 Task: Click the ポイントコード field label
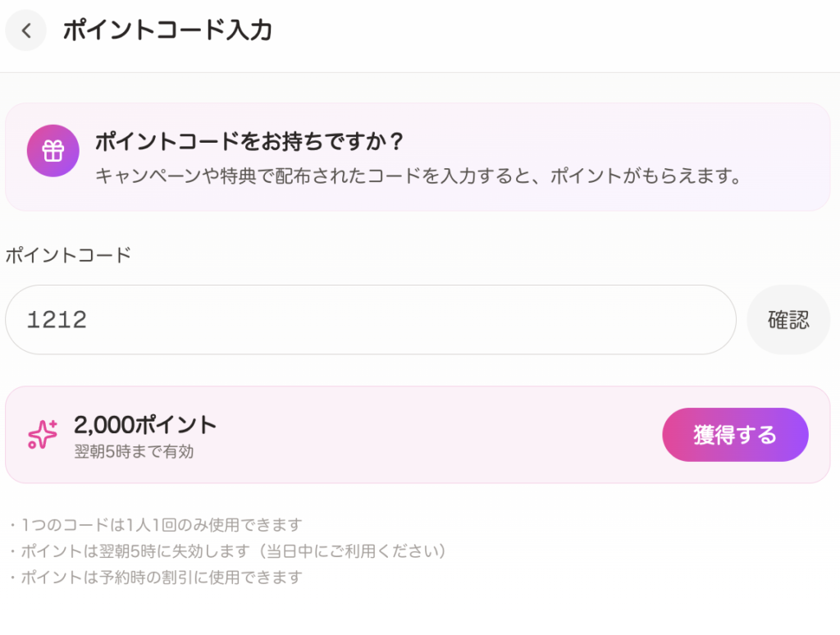68,254
